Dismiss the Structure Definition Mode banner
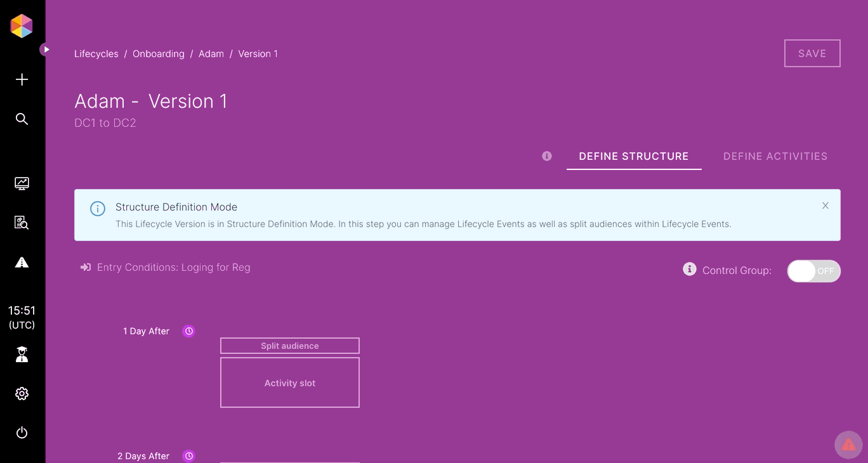 [x=825, y=205]
